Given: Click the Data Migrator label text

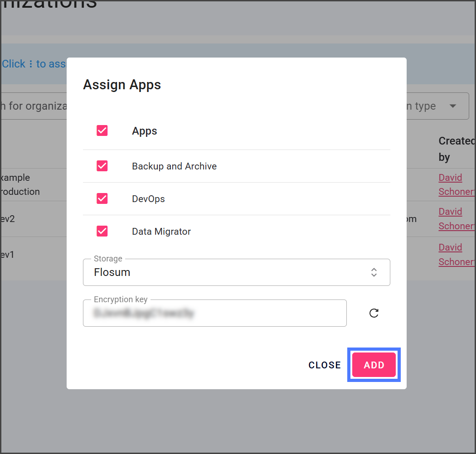Looking at the screenshot, I should (161, 232).
